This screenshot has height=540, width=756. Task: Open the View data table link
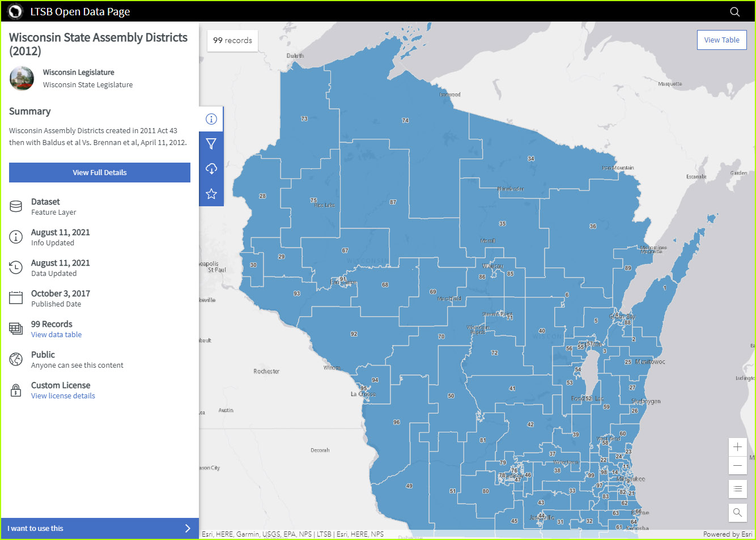tap(56, 334)
